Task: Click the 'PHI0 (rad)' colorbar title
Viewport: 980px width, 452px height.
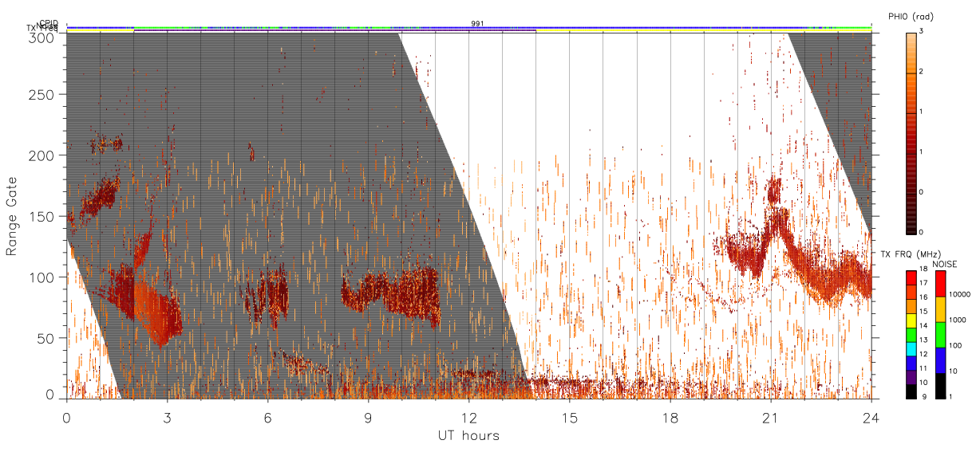Action: (911, 17)
